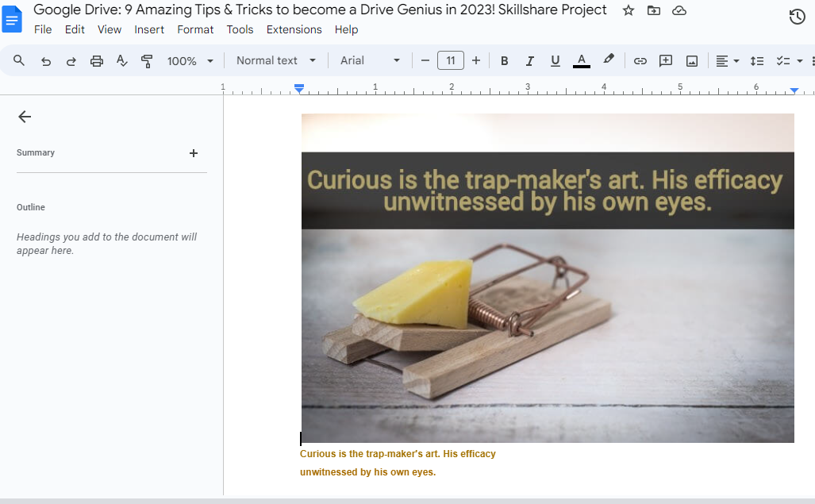Activate the paint format tool

(x=147, y=61)
